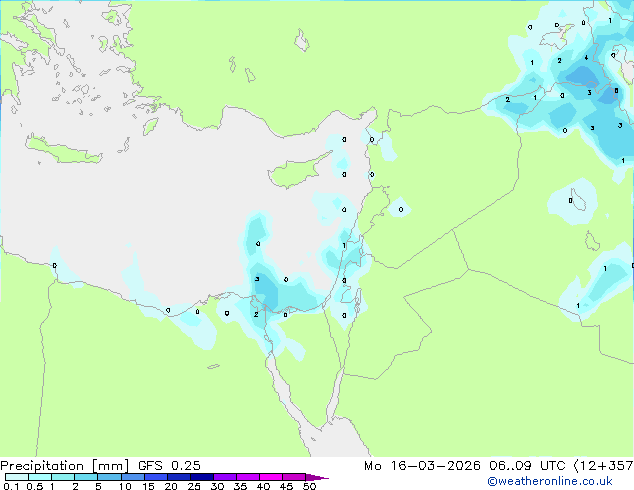This screenshot has height=490, width=634.
Task: Click the '45' legend scale label
Action: (286, 486)
